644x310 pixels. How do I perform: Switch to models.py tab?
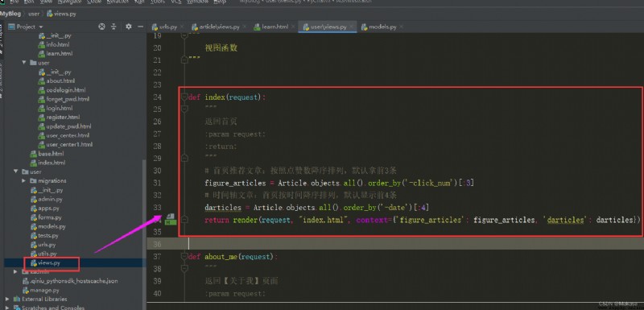click(378, 27)
